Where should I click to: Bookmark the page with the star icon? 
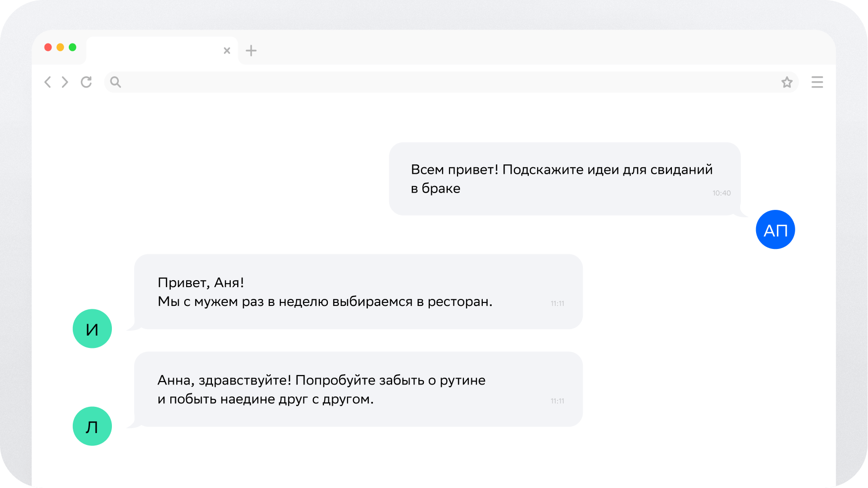click(x=787, y=82)
